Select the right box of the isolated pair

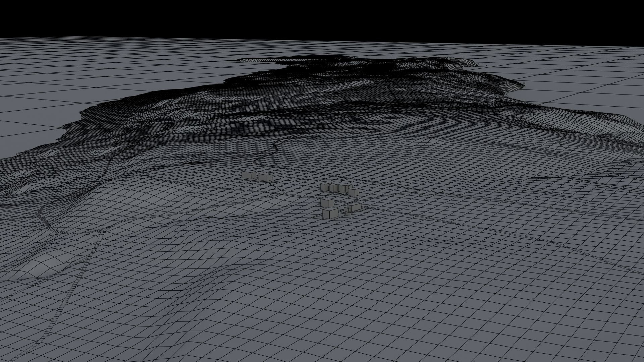(265, 177)
